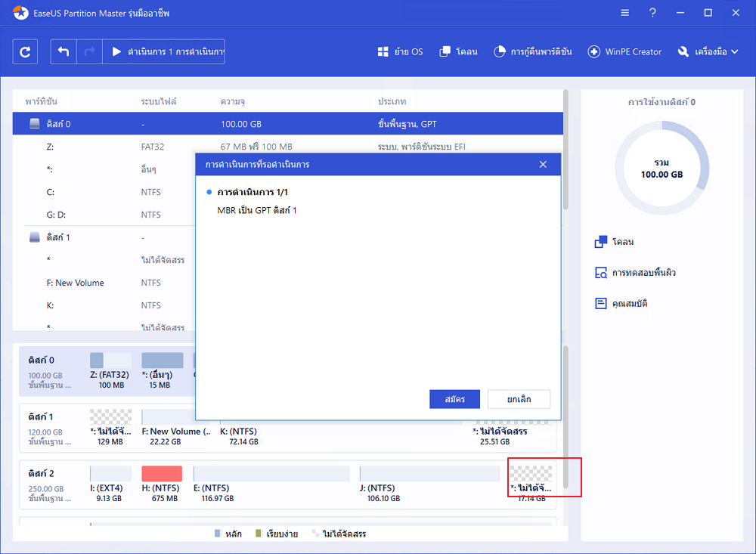The image size is (756, 554).
Task: Sort by the ระบบไฟล์ column header
Action: click(x=159, y=101)
